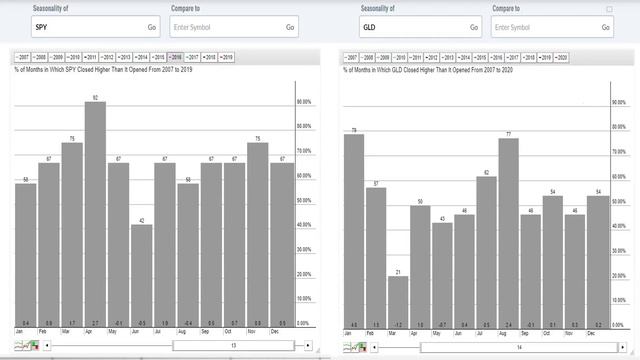Toggle the 2019 year in the SPY chart

226,58
